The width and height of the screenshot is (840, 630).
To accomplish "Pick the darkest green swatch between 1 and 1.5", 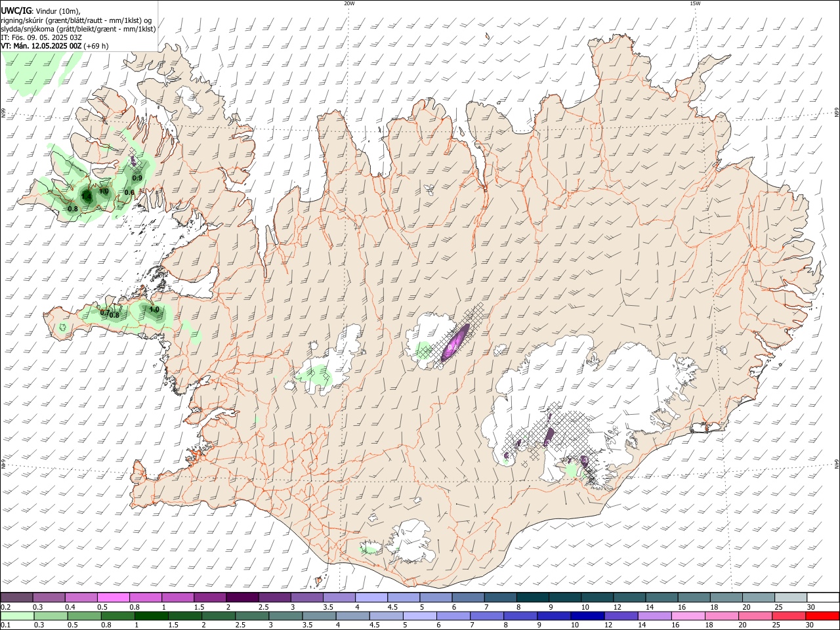I will 151,616.
